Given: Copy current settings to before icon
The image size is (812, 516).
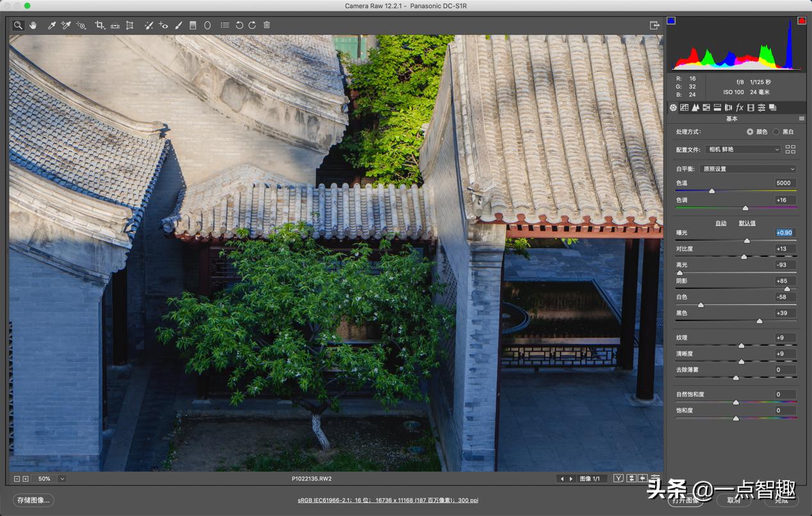Looking at the screenshot, I should 642,479.
